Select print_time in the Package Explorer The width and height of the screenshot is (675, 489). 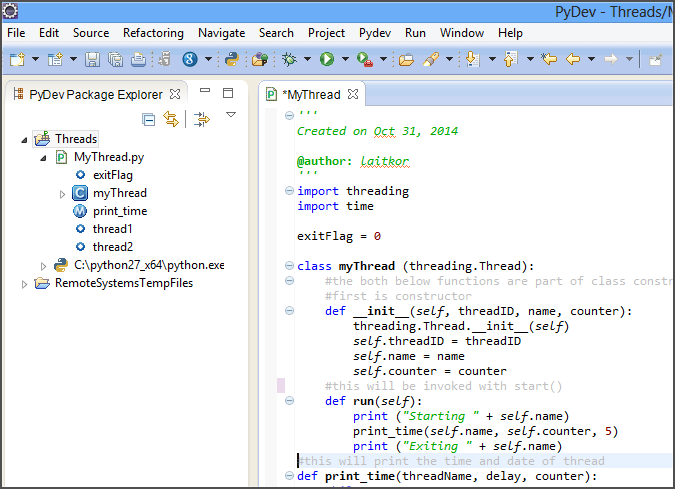(119, 211)
